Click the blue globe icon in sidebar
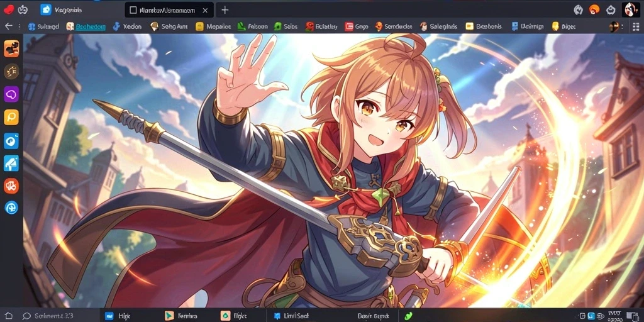Screen dimensions: 644x322 [x=11, y=208]
